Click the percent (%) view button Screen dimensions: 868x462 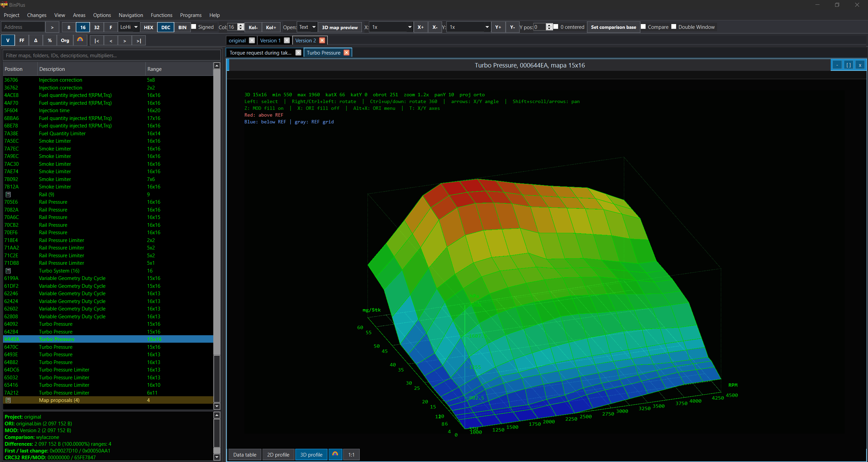click(50, 40)
